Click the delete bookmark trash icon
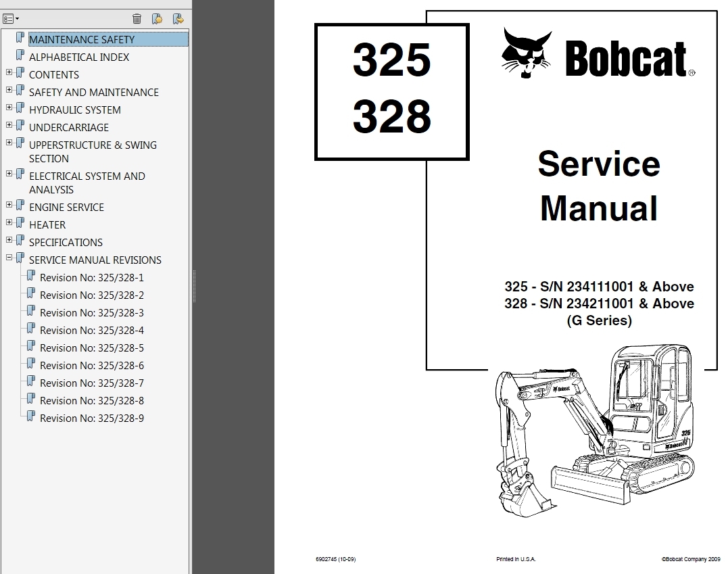 [137, 18]
